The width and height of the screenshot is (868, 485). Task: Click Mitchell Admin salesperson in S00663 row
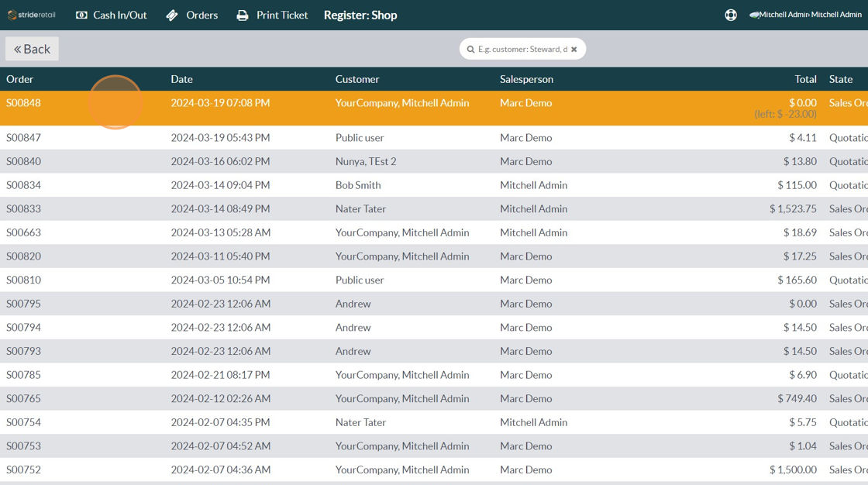pos(533,232)
